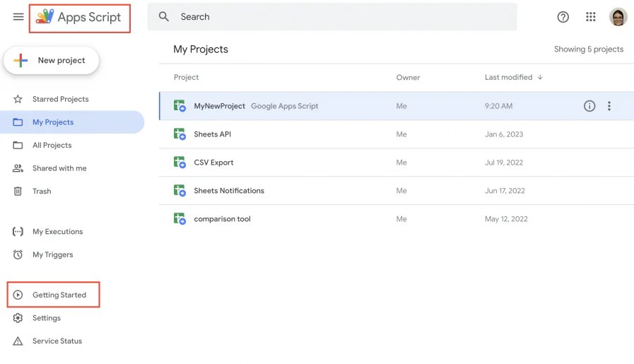Open the Help question mark icon
This screenshot has width=634, height=364.
coord(563,17)
